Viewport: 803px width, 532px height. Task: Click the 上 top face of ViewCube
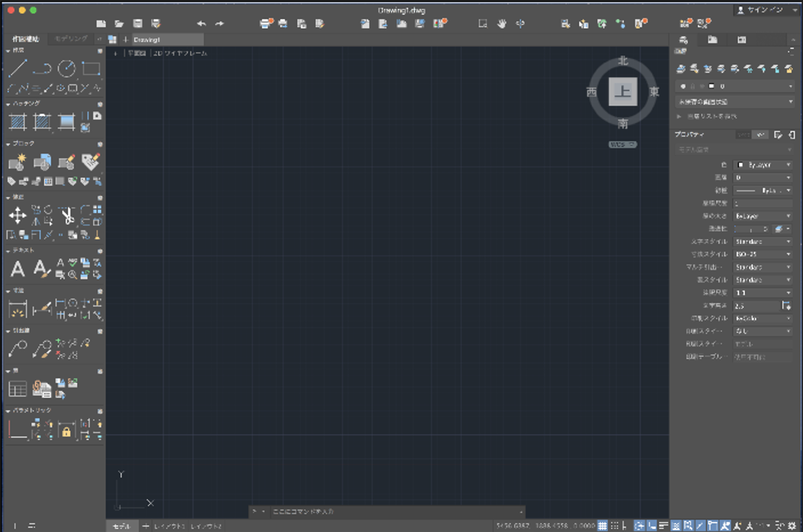[x=622, y=91]
